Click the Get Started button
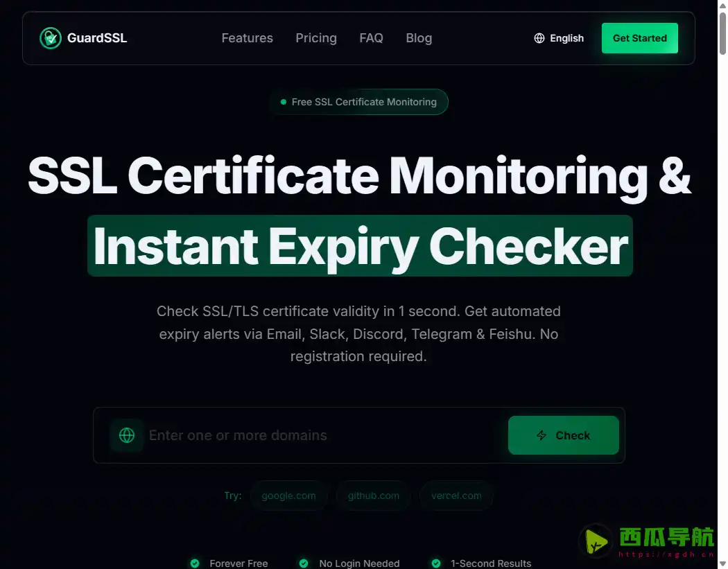 tap(639, 38)
